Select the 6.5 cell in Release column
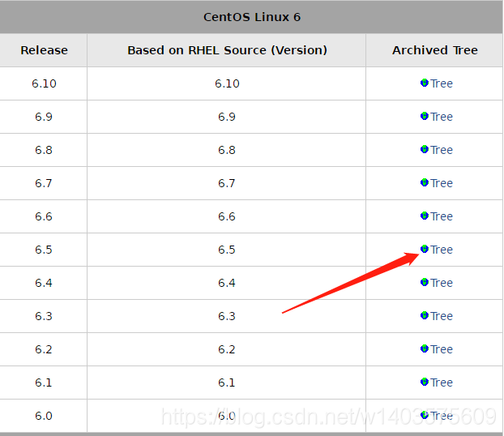This screenshot has width=504, height=436. [x=44, y=250]
